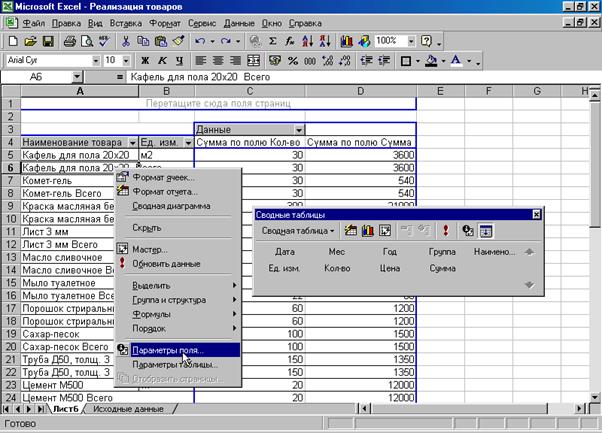Screen dimensions: 602x433
Task: Click the Сумма field button in the pivot toolbar
Action: coord(442,269)
